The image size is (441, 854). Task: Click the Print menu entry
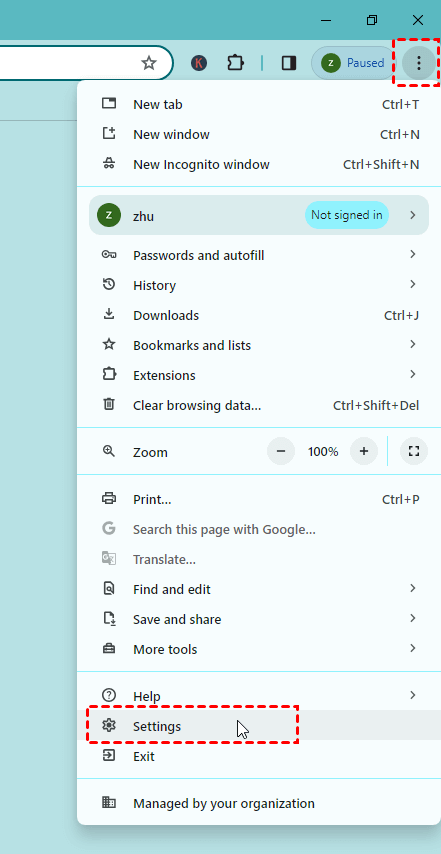click(259, 498)
